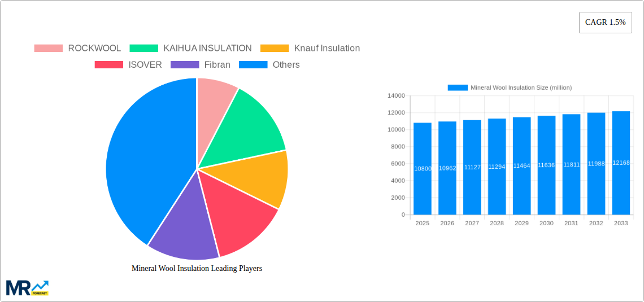
Task: Click the 14000 y-axis label
Action: click(x=397, y=96)
